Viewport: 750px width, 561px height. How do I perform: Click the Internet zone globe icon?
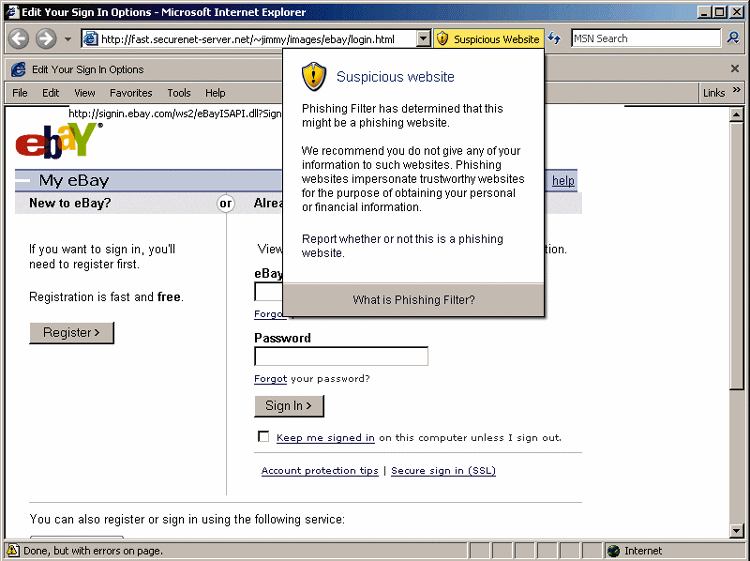point(614,551)
